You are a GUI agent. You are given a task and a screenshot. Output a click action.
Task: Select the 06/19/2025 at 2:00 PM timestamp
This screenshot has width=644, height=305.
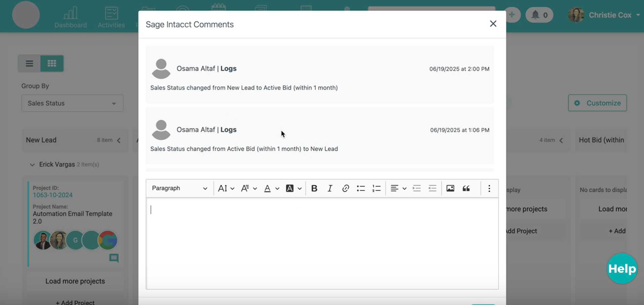point(459,69)
